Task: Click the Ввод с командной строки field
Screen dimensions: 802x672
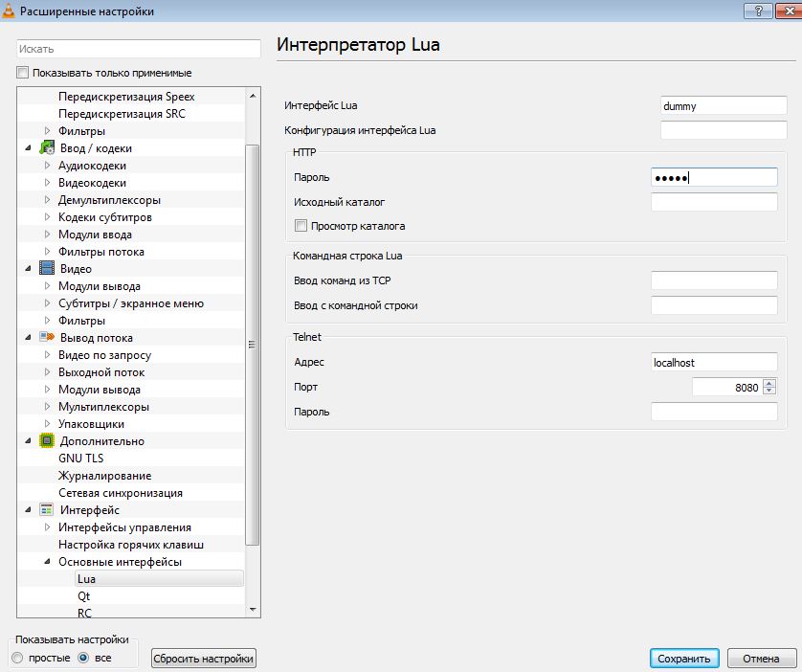Action: coord(714,305)
